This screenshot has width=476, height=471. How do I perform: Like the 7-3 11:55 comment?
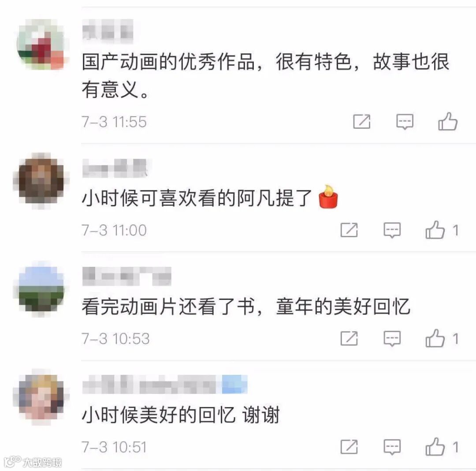click(x=448, y=121)
